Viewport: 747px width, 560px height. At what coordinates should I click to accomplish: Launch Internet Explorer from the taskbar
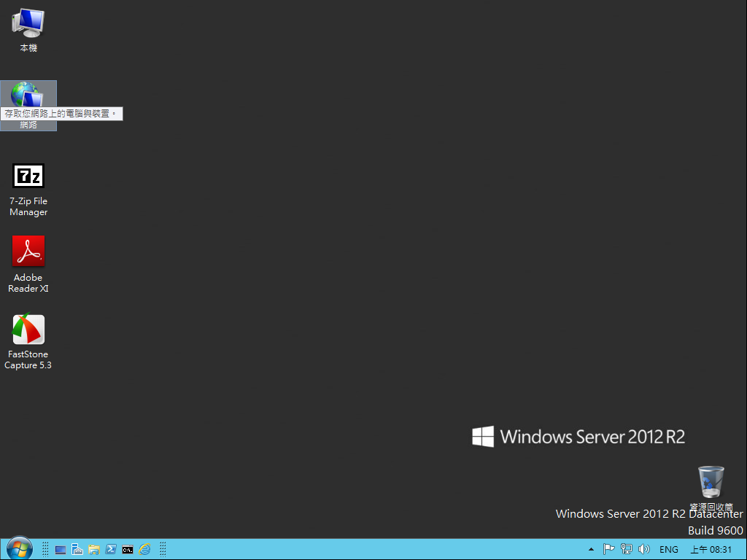[x=145, y=550]
